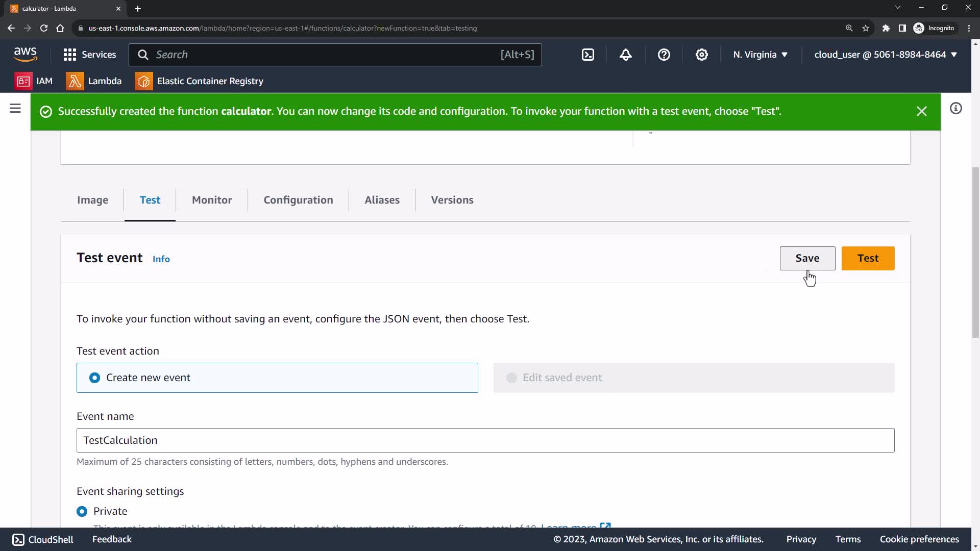Switch to the Configuration tab
This screenshot has height=551, width=980.
(x=298, y=200)
